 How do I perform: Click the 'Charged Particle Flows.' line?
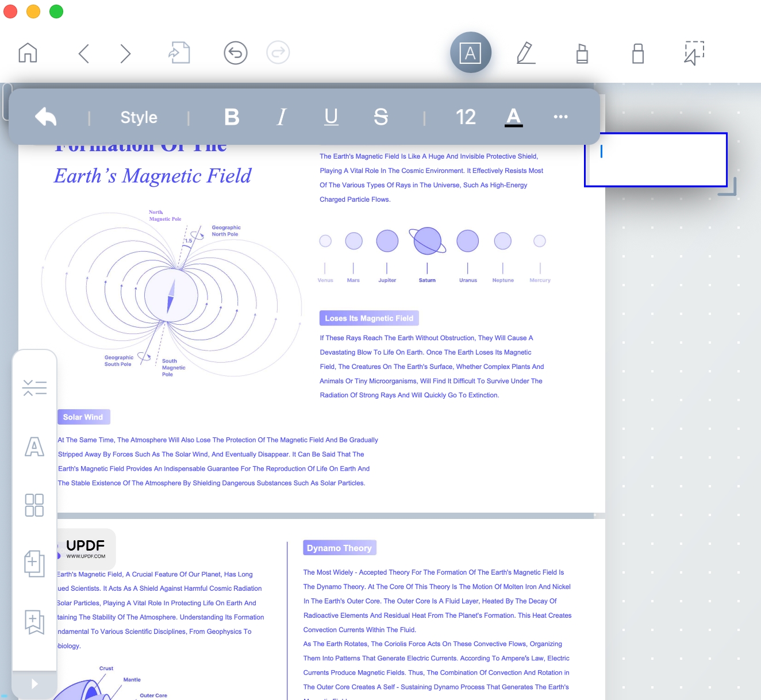click(x=355, y=199)
